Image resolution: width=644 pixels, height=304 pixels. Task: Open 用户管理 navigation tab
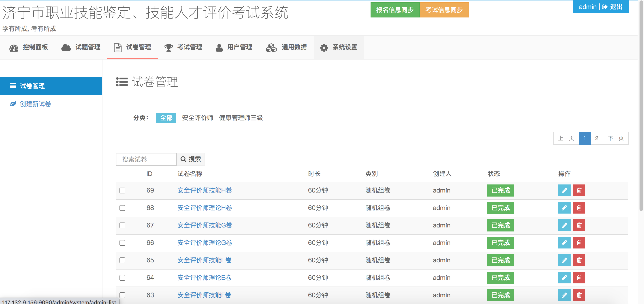pos(234,47)
